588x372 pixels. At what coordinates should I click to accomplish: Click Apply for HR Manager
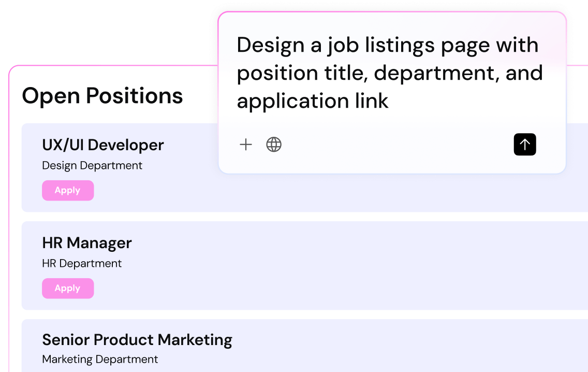(68, 289)
